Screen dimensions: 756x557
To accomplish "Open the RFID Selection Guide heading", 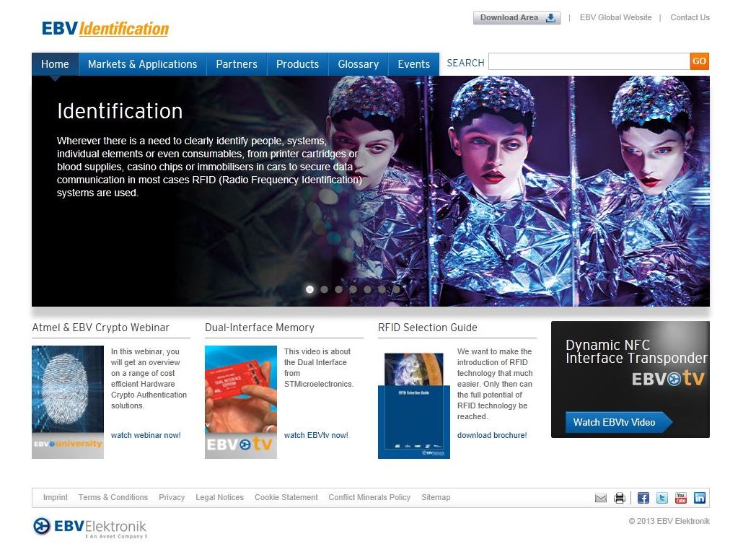I will (428, 328).
